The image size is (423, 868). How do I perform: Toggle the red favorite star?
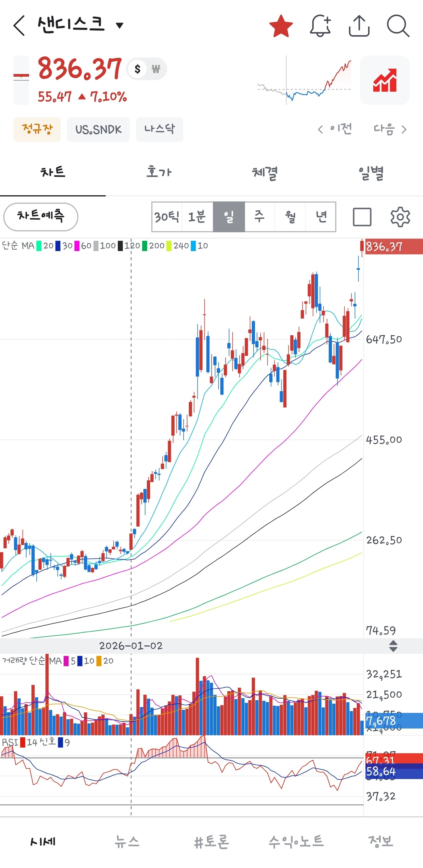click(281, 26)
